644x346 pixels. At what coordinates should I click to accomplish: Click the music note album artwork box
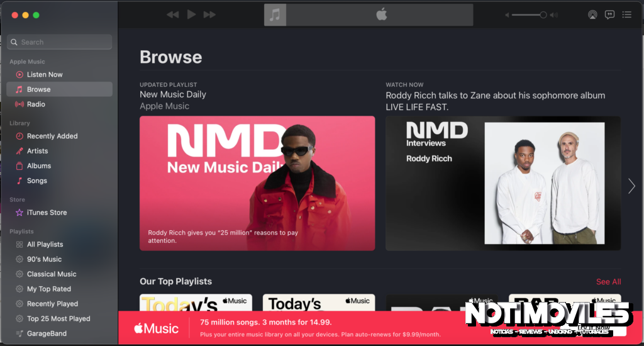click(275, 15)
